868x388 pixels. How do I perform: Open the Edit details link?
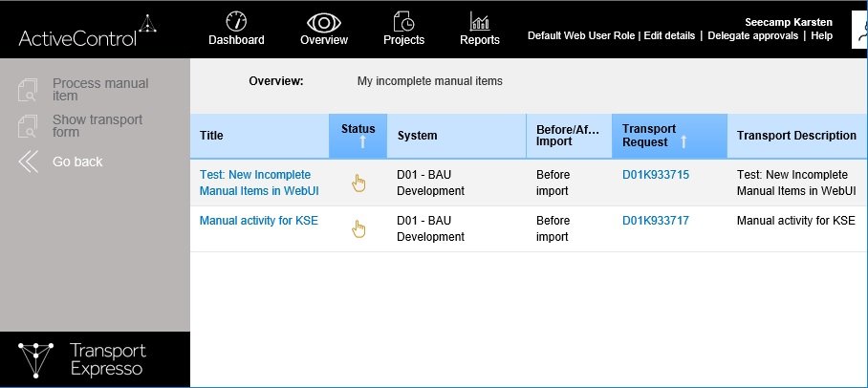click(669, 35)
